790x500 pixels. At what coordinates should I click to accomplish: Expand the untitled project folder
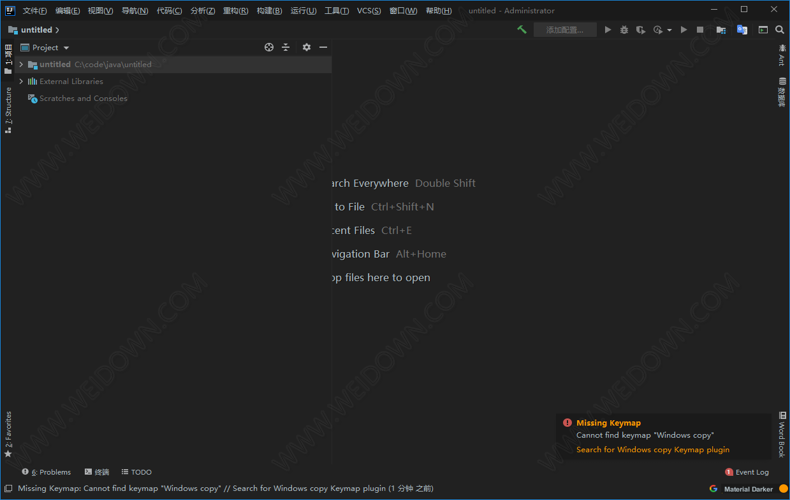[21, 65]
